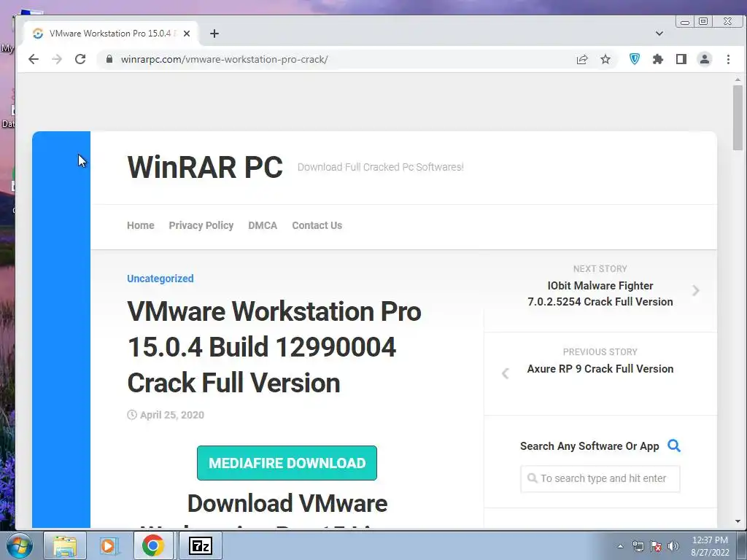Open the Chrome profile avatar
Viewport: 747px width, 560px height.
pyautogui.click(x=705, y=59)
